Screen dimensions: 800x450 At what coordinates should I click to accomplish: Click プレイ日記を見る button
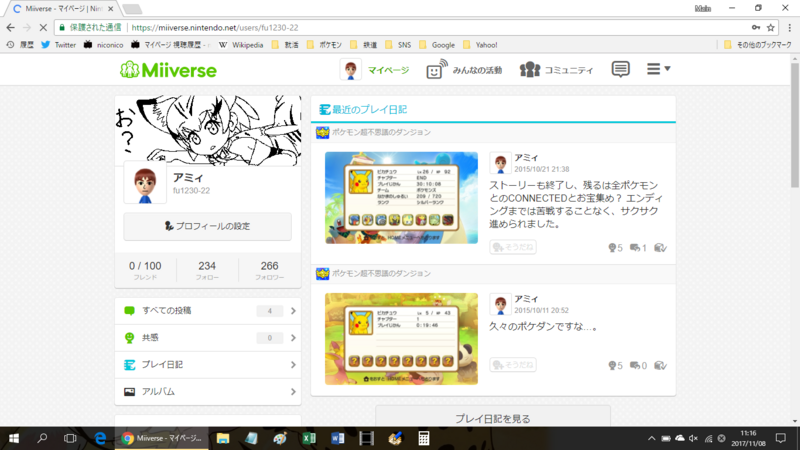(x=493, y=418)
